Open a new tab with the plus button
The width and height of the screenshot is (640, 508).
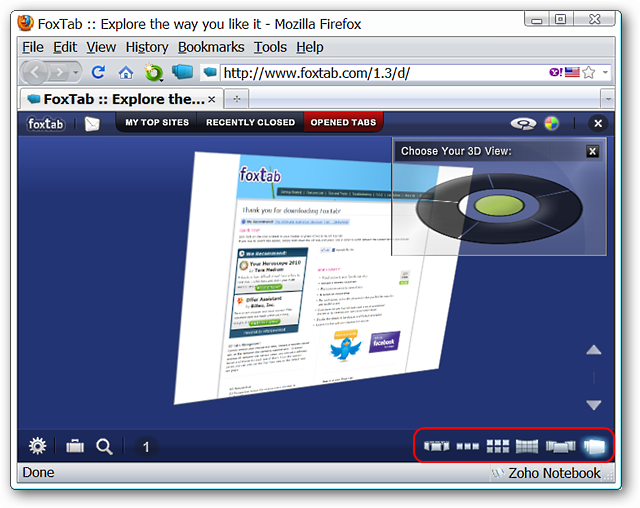(x=237, y=99)
